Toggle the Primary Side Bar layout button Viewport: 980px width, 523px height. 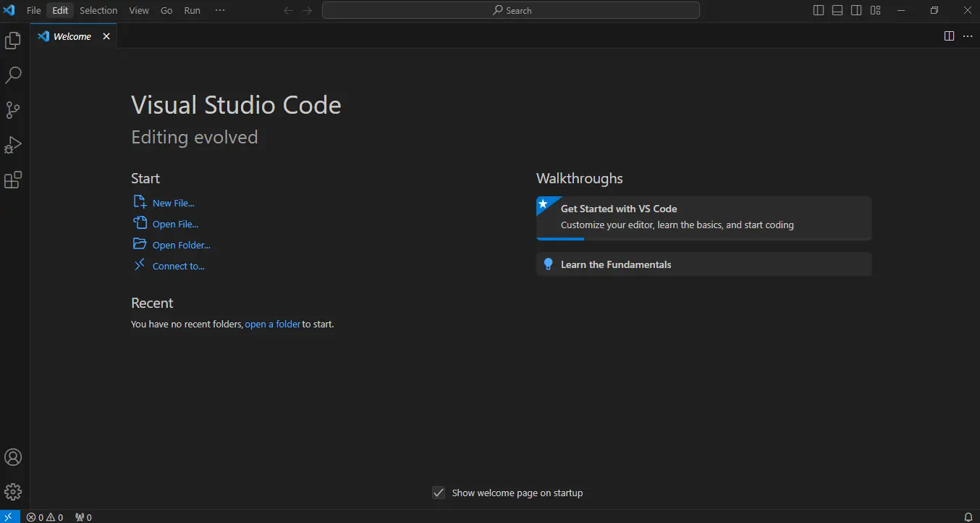(x=819, y=10)
